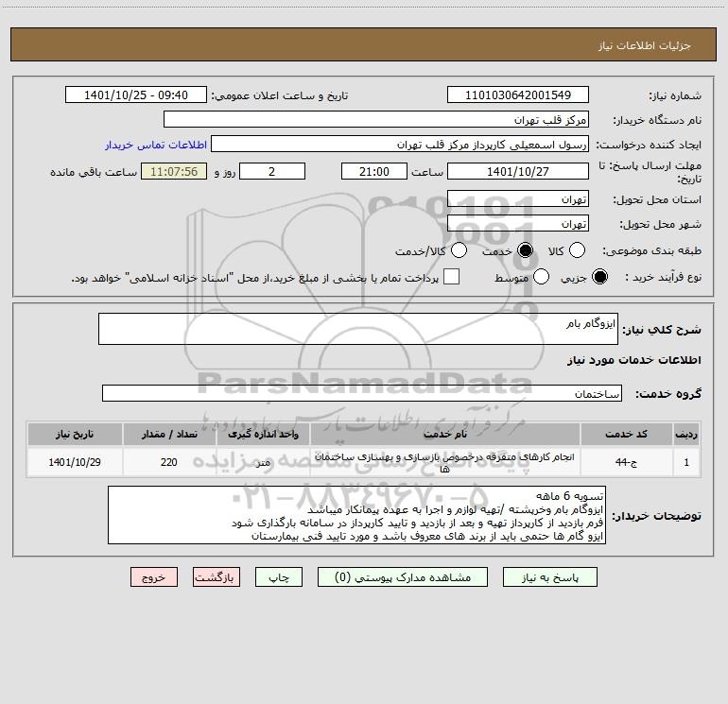Click the need date cell 1401/10/29
The image size is (728, 704).
(75, 462)
